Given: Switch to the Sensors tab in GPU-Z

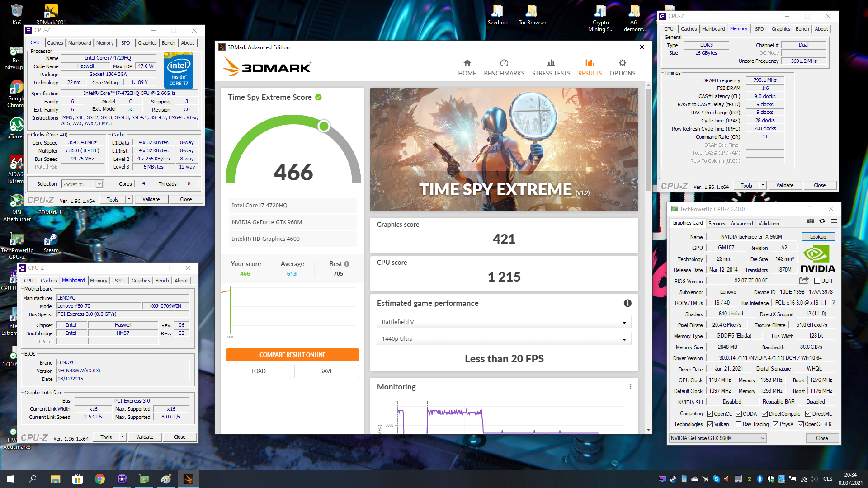Looking at the screenshot, I should tap(717, 224).
